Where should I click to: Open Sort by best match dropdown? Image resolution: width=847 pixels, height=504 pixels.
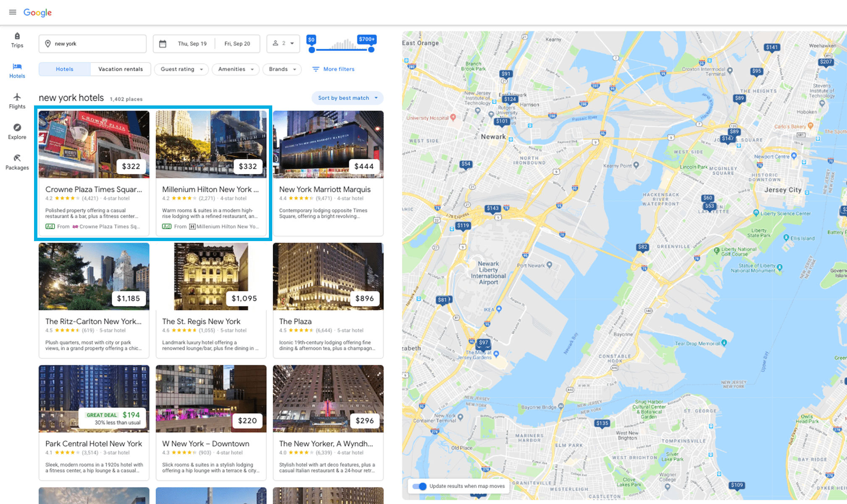click(347, 98)
